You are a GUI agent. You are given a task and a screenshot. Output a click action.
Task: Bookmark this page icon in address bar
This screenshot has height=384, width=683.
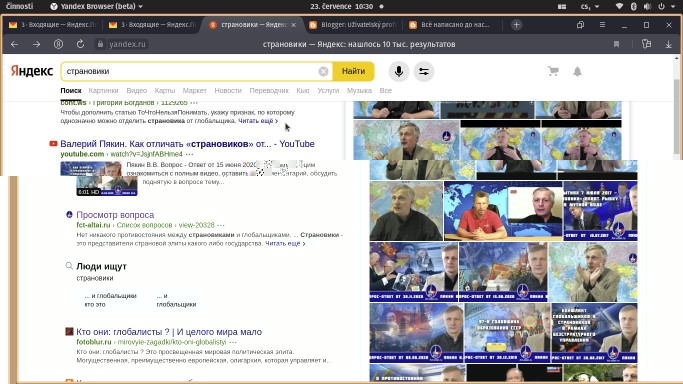pos(616,44)
